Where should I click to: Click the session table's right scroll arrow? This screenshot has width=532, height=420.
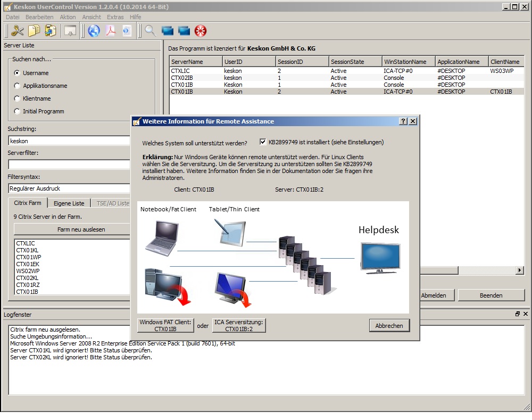click(520, 270)
